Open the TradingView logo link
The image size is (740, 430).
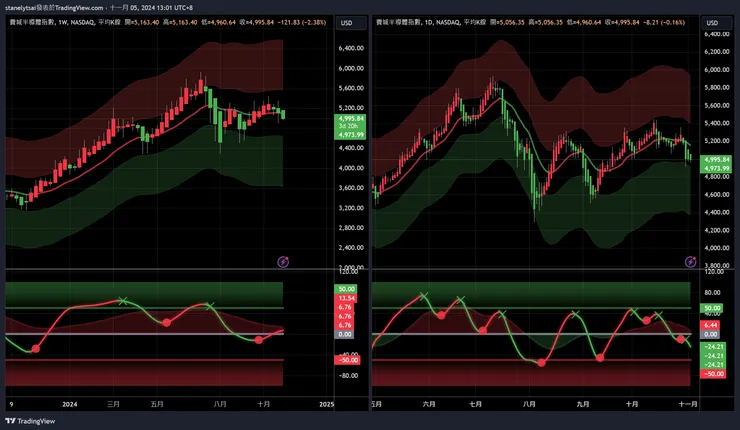tap(30, 421)
